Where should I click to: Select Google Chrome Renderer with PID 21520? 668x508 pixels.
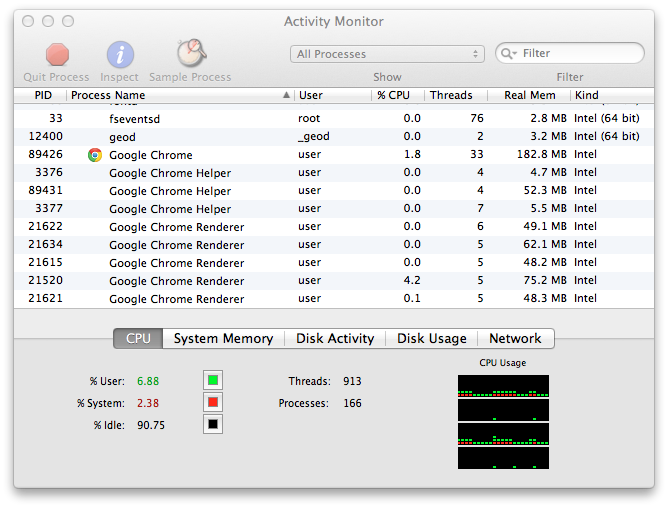pyautogui.click(x=334, y=280)
